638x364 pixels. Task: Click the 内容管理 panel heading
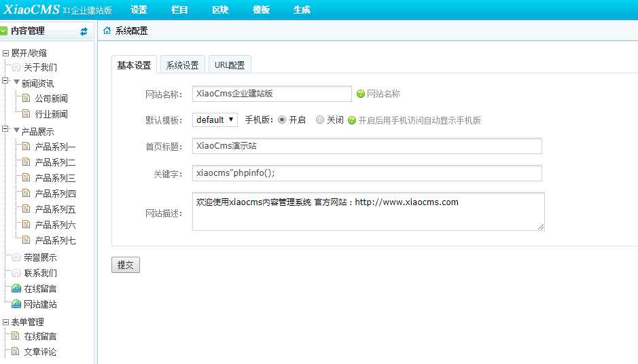pos(28,31)
